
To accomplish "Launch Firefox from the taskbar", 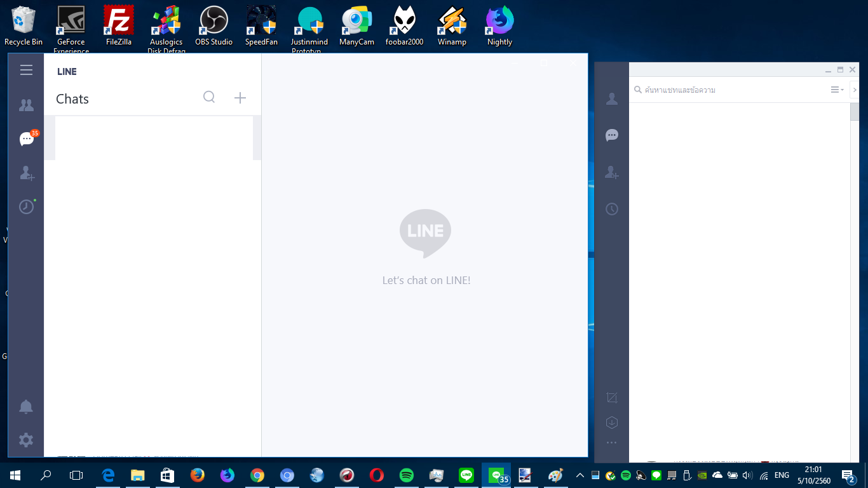I will (x=197, y=475).
